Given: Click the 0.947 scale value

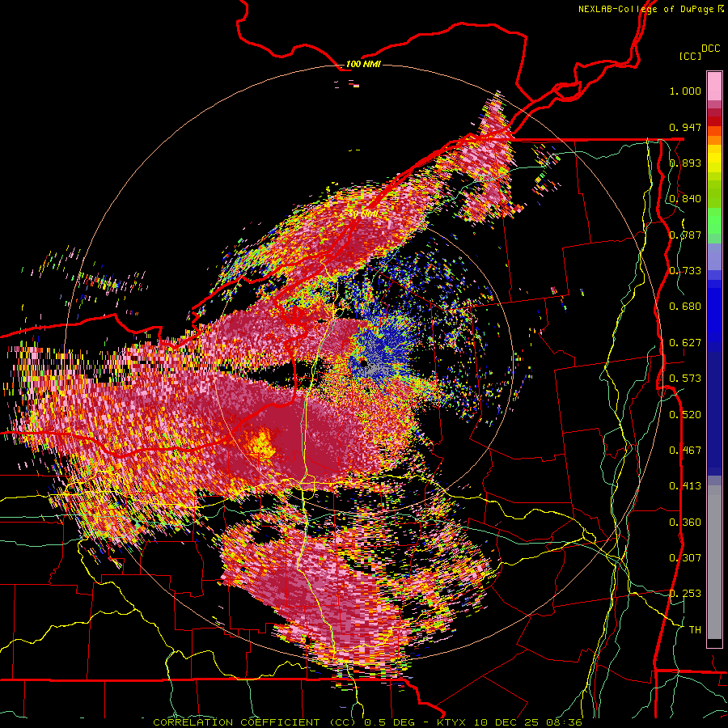Looking at the screenshot, I should pyautogui.click(x=685, y=127).
